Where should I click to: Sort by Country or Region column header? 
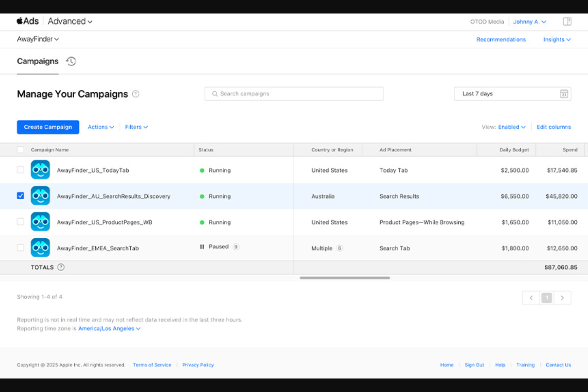click(x=332, y=150)
